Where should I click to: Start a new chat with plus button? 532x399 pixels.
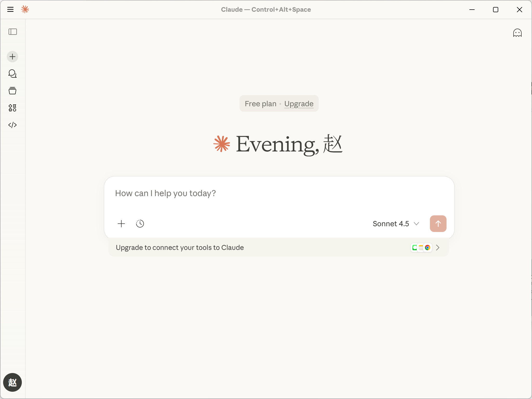pos(12,57)
